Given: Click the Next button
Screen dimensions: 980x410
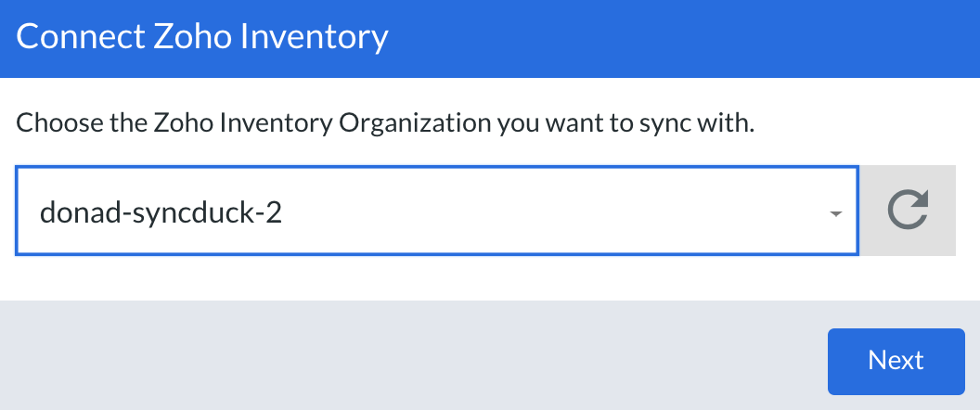Looking at the screenshot, I should click(x=896, y=361).
